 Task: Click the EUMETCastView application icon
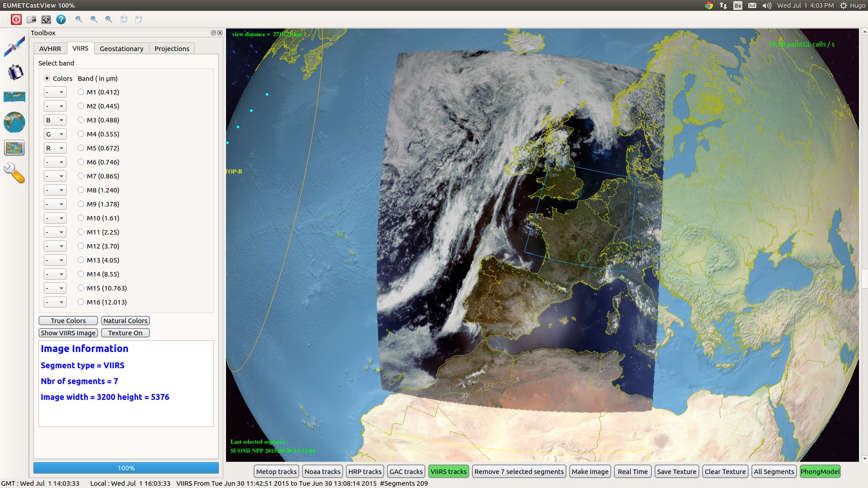point(16,19)
